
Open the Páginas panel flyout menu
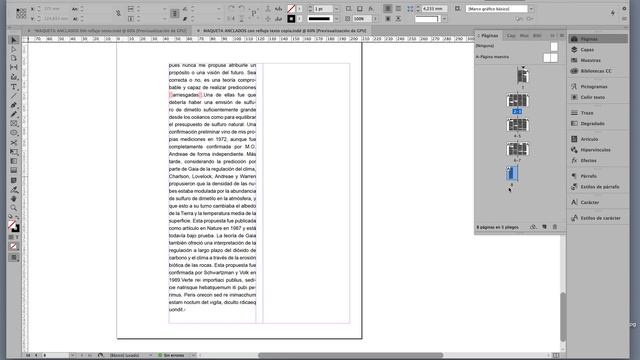(562, 36)
